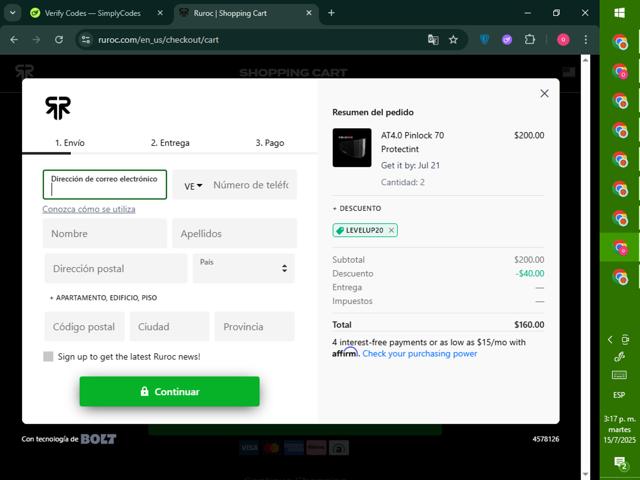Image resolution: width=640 pixels, height=480 pixels.
Task: Open the Windows Start button
Action: (x=619, y=13)
